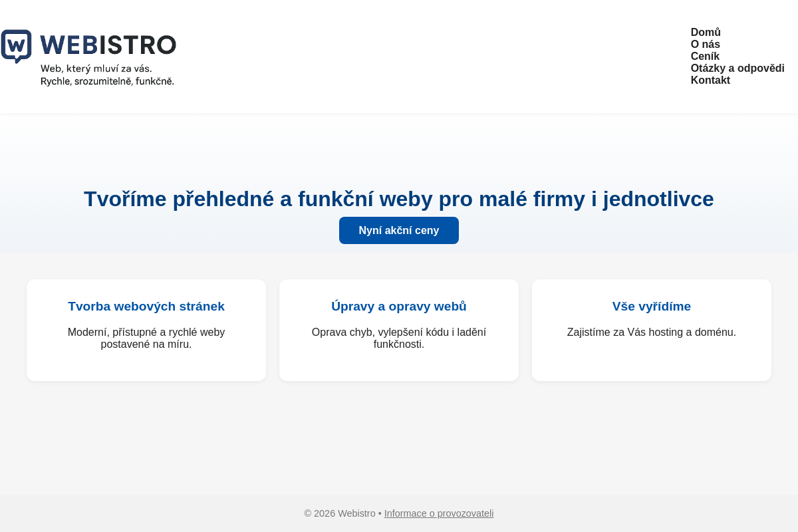
Task: Click the hosting a doménu description text
Action: click(651, 332)
